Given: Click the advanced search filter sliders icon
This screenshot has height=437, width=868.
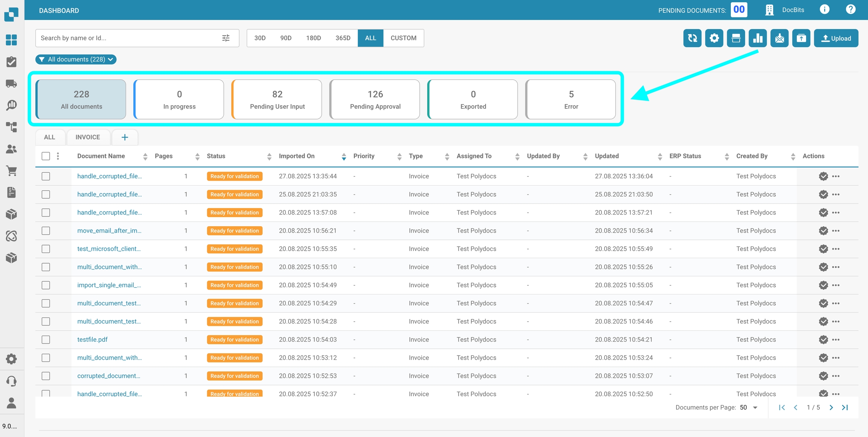Looking at the screenshot, I should coord(226,38).
